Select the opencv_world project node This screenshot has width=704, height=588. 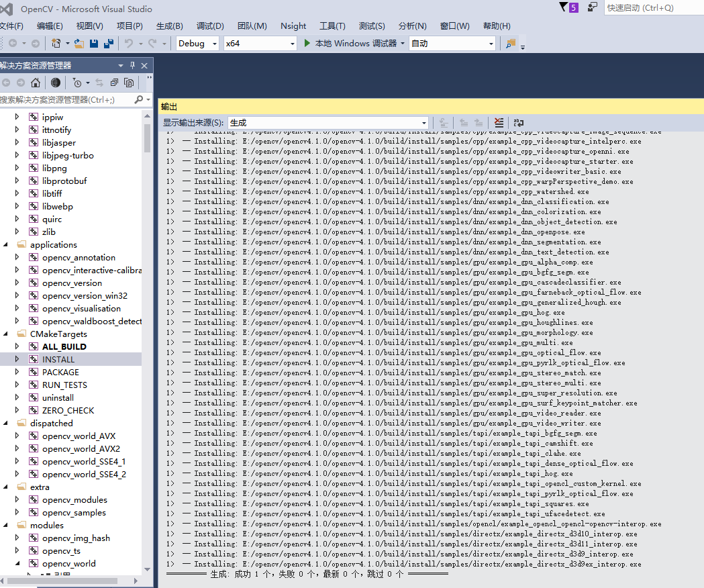(68, 563)
